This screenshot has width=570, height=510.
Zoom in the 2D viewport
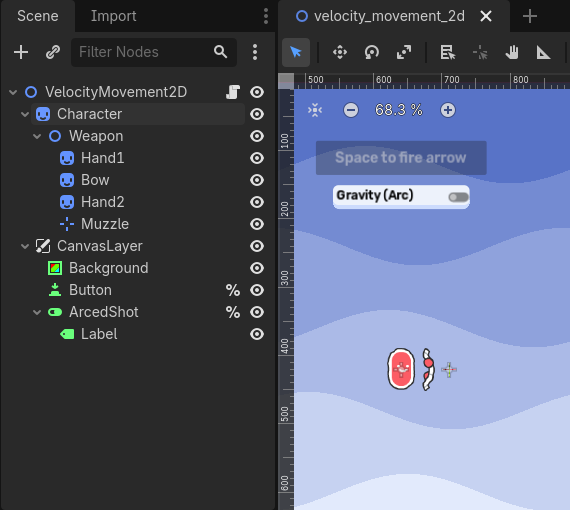(448, 110)
